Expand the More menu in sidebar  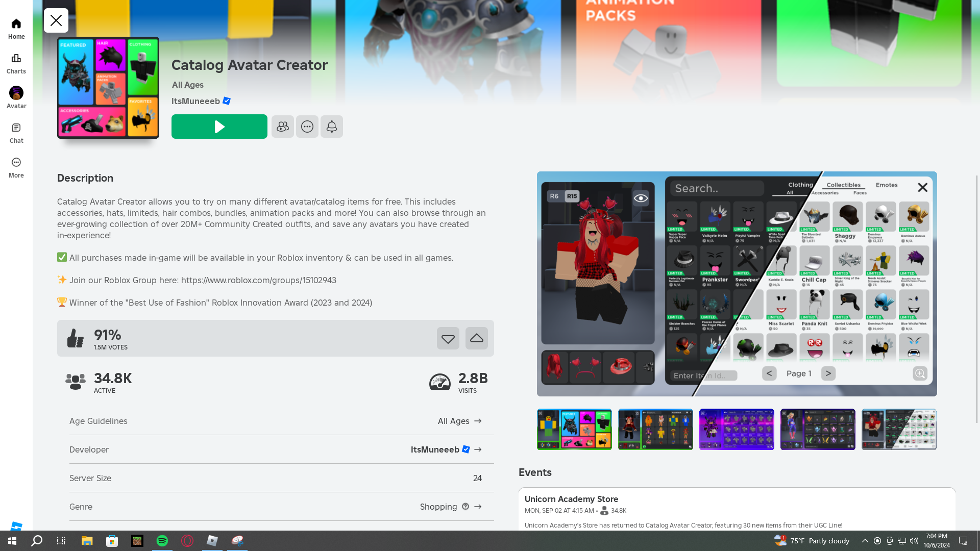pyautogui.click(x=16, y=167)
